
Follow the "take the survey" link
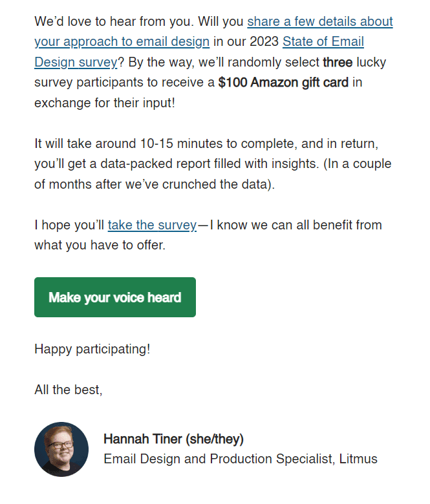coord(152,225)
